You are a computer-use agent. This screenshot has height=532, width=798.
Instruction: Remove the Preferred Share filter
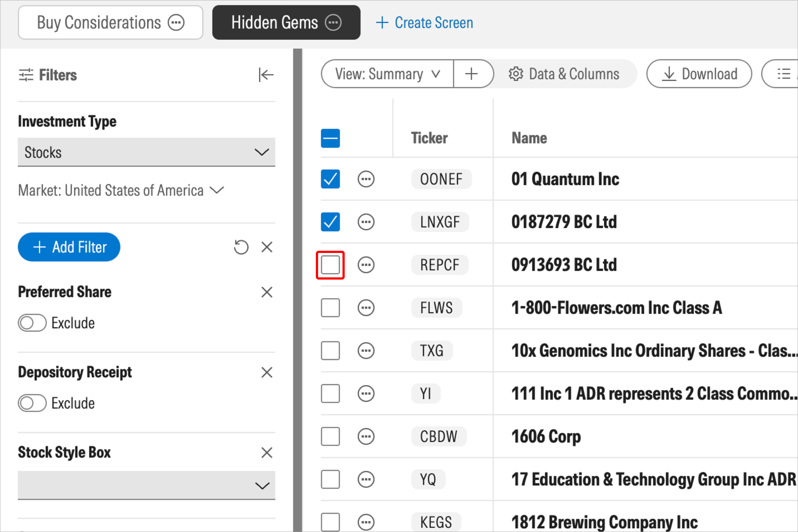pos(267,292)
